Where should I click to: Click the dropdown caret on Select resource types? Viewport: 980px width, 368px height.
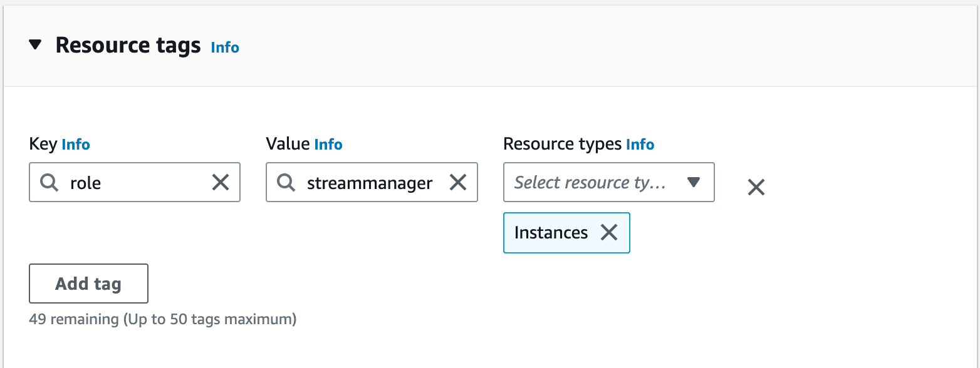pyautogui.click(x=694, y=182)
